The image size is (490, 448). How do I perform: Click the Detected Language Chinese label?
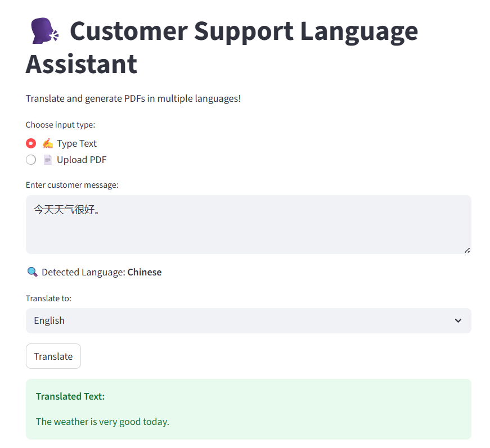pyautogui.click(x=102, y=272)
